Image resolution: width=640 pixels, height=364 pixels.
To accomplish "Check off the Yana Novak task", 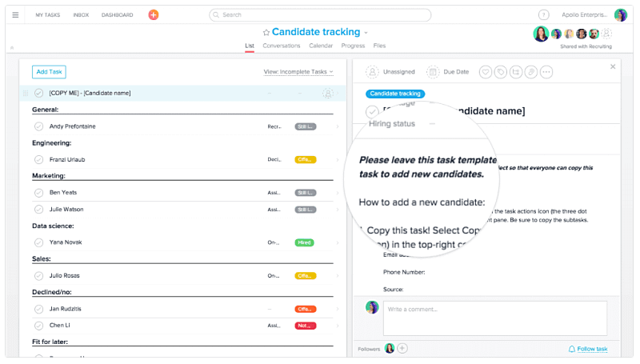I will pyautogui.click(x=38, y=242).
